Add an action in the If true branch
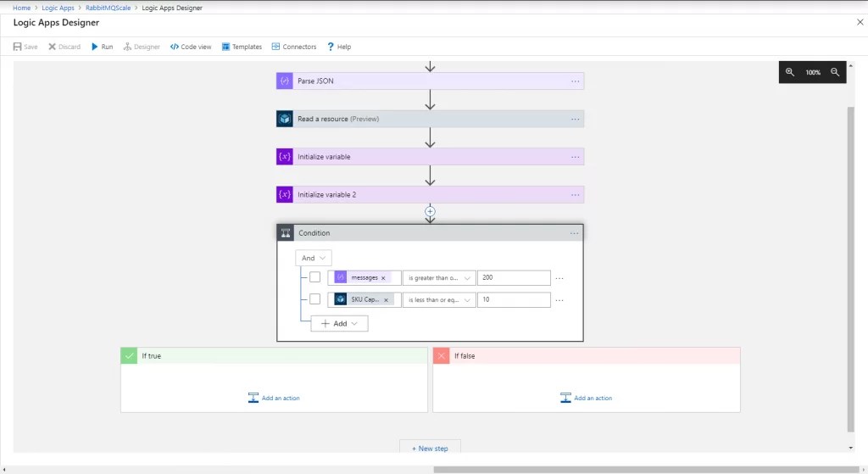The width and height of the screenshot is (868, 474). click(274, 398)
